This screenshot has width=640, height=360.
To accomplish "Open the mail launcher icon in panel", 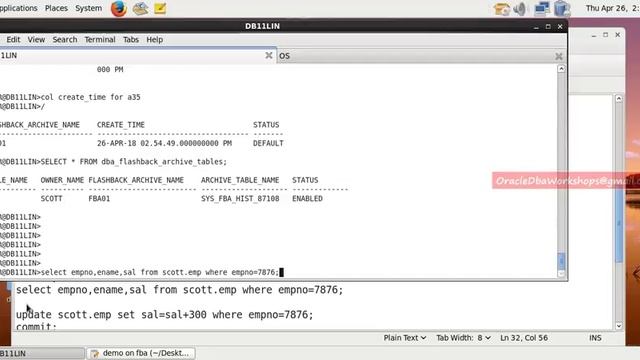I will coord(140,9).
